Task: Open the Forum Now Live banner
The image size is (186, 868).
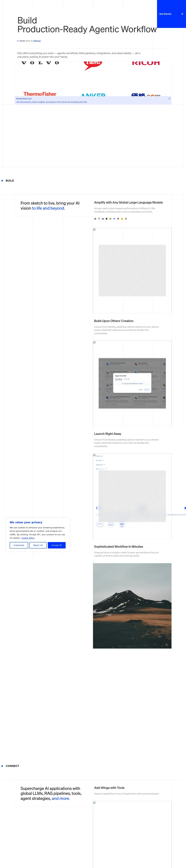Action: 93,100
